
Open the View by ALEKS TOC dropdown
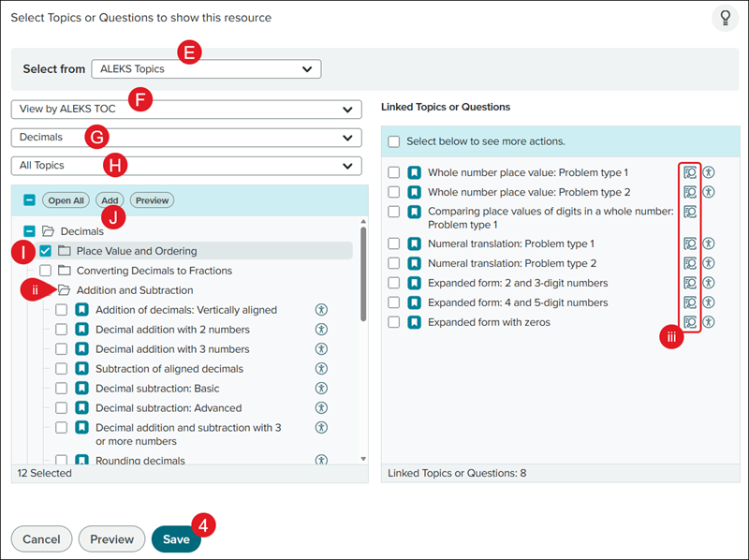(x=185, y=110)
